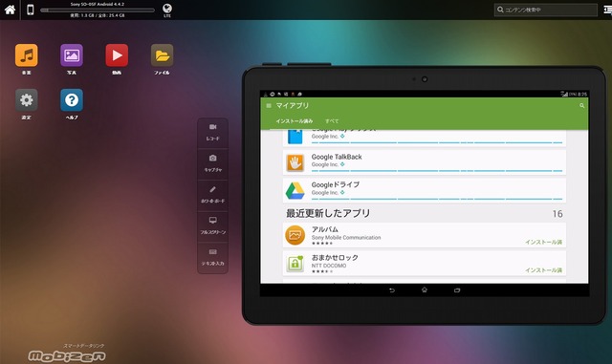Switch to Installed tab in My Apps

(295, 121)
